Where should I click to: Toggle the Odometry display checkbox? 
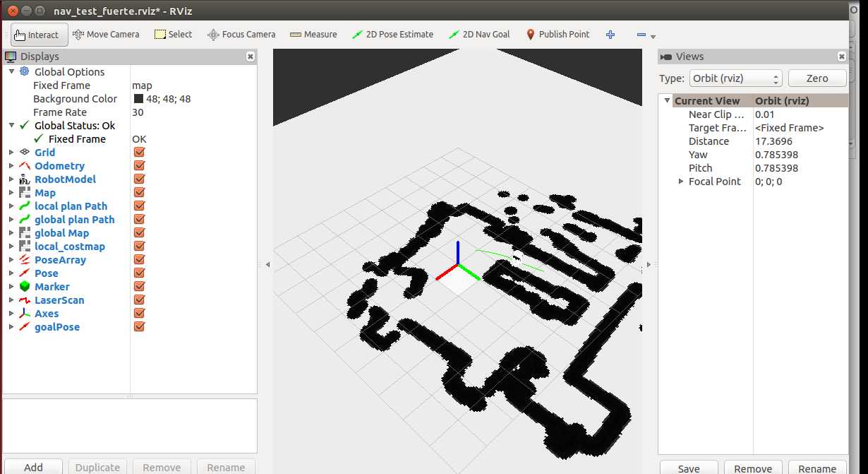click(x=139, y=166)
